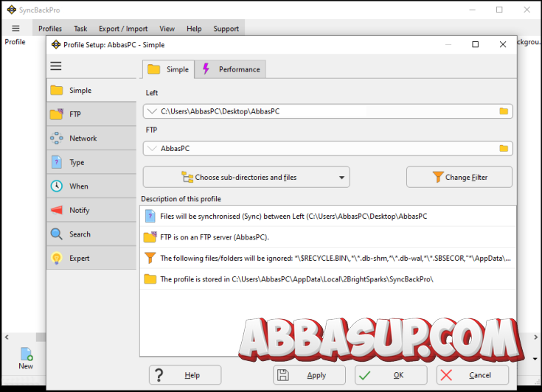Screen dimensions: 542x392
Task: Open the Task menu
Action: [80, 29]
